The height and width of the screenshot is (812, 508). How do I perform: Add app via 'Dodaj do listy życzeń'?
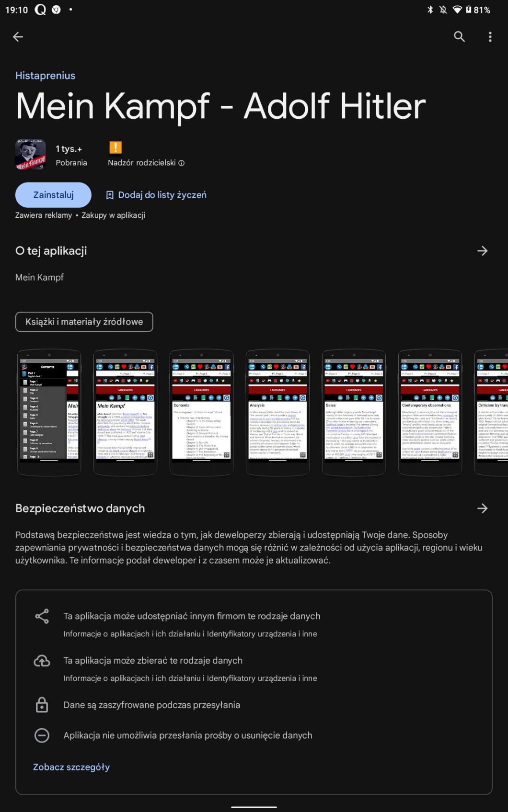(x=156, y=195)
